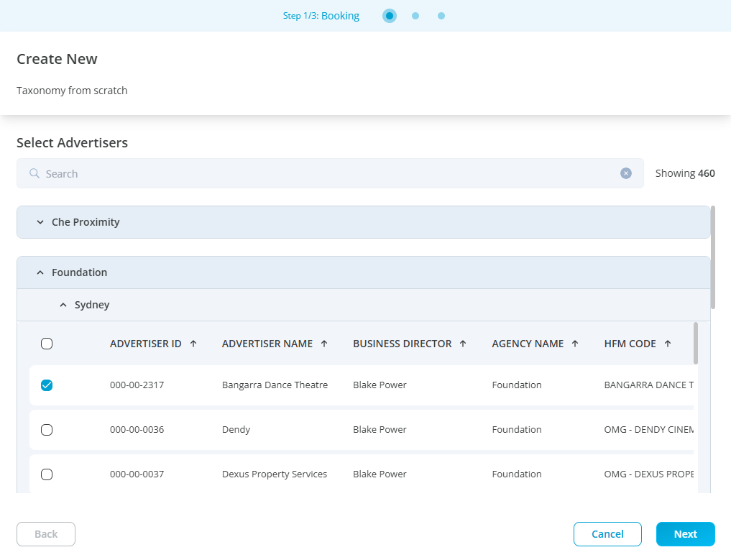This screenshot has width=731, height=560.
Task: Select the current Booking step indicator
Action: [390, 16]
